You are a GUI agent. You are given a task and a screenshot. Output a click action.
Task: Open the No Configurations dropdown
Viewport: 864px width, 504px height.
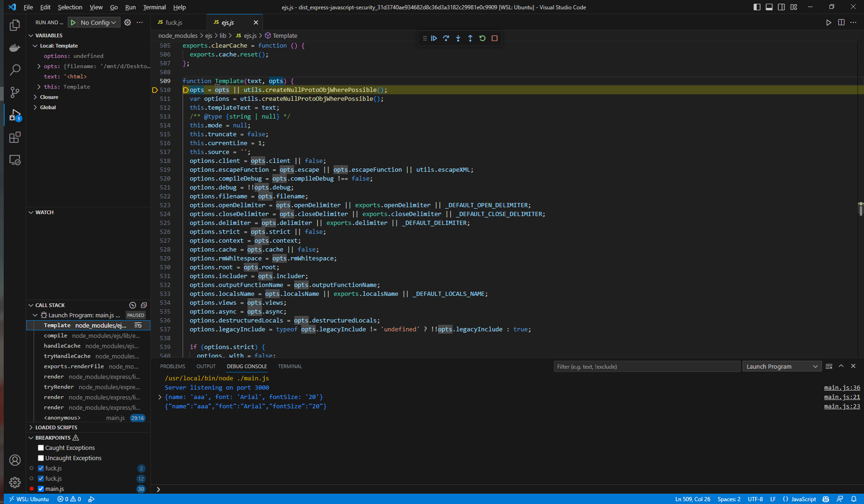pyautogui.click(x=99, y=22)
